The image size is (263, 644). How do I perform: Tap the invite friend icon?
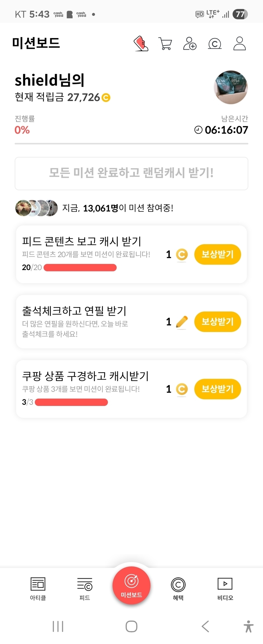tap(190, 44)
